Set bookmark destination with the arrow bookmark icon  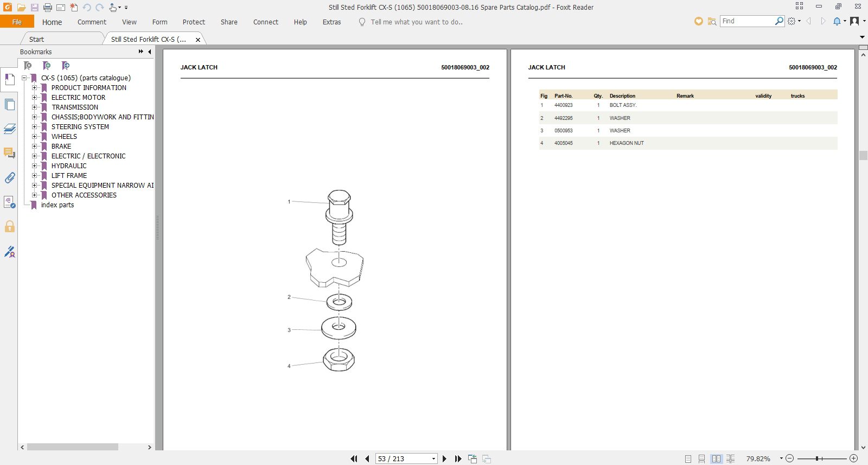click(66, 66)
